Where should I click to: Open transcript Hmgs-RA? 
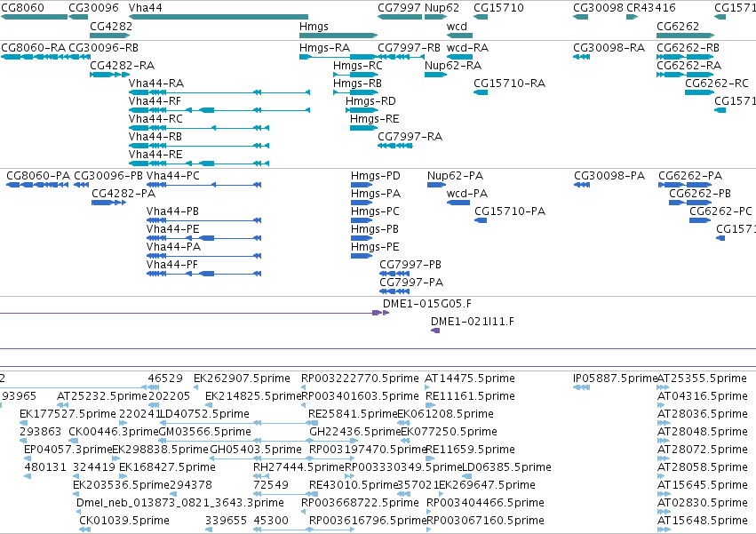point(325,48)
